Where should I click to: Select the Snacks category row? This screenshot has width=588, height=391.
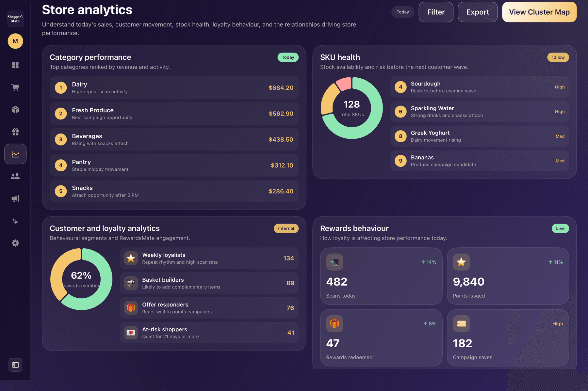174,191
